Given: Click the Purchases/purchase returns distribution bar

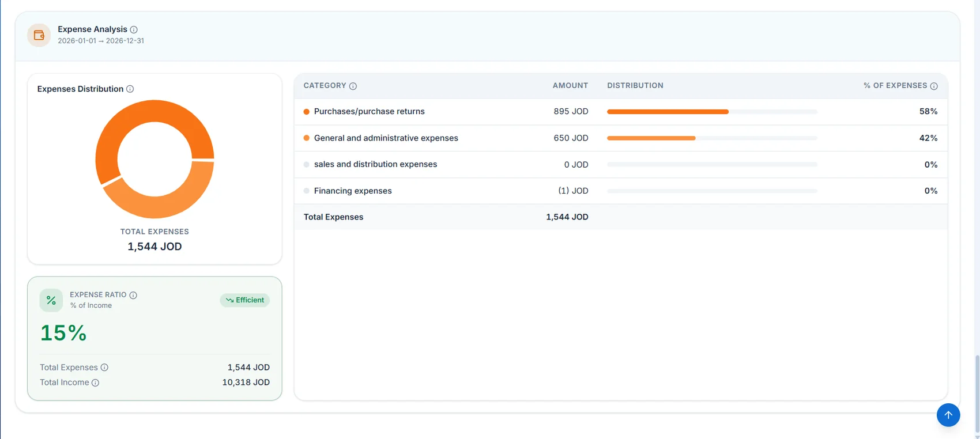Looking at the screenshot, I should (712, 112).
